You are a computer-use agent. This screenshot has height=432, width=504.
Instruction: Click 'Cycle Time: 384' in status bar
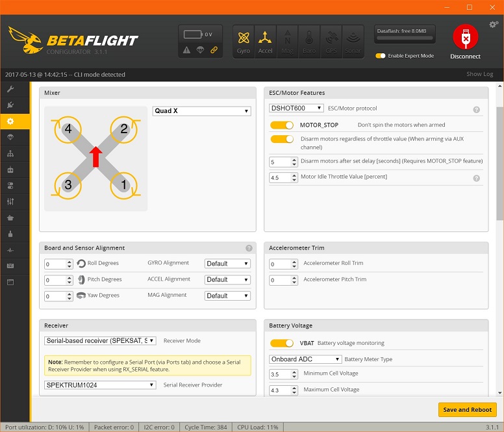pyautogui.click(x=206, y=427)
